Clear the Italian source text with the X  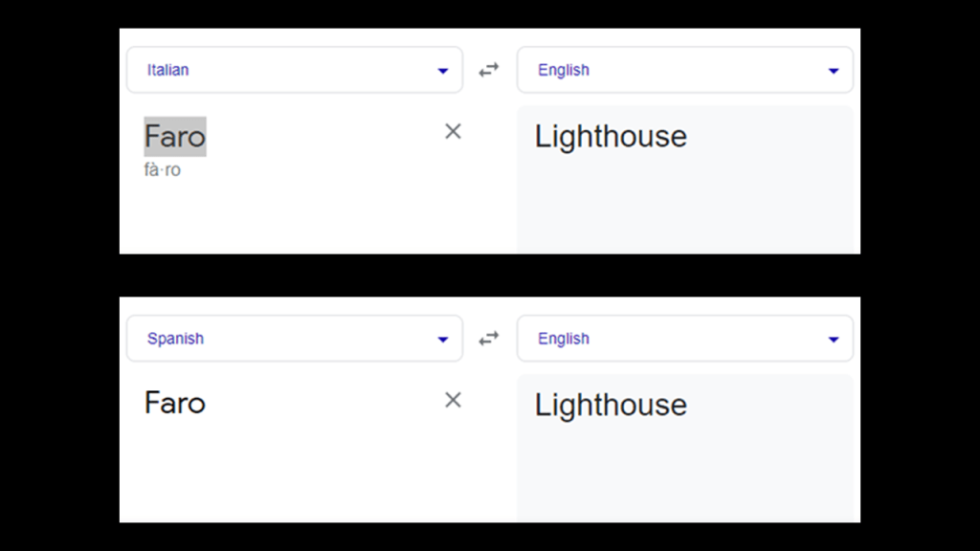(x=453, y=132)
